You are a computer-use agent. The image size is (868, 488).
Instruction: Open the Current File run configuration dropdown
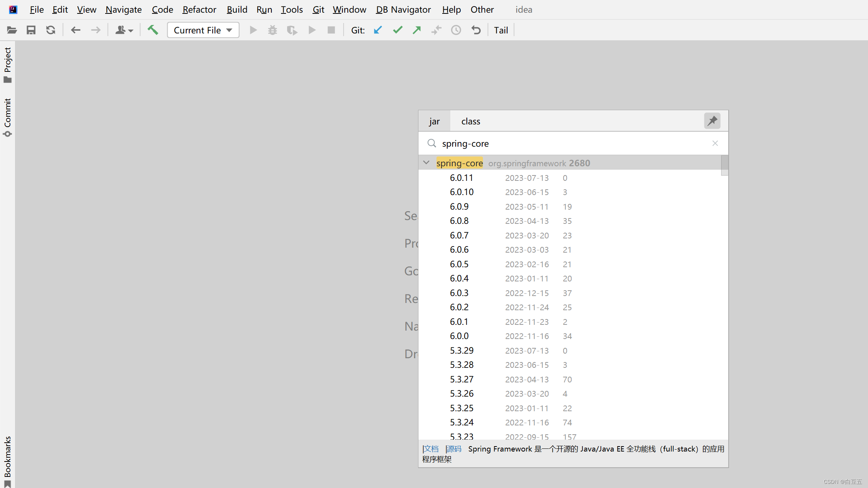click(x=203, y=30)
